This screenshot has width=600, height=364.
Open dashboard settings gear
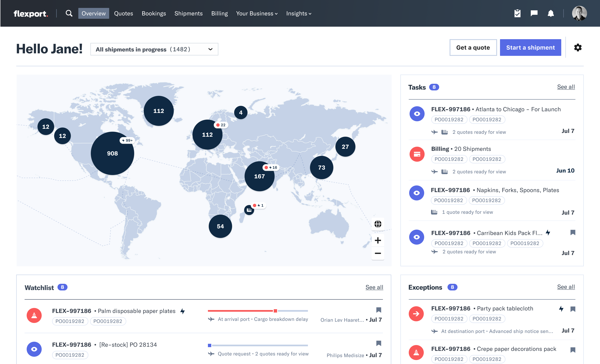[577, 48]
